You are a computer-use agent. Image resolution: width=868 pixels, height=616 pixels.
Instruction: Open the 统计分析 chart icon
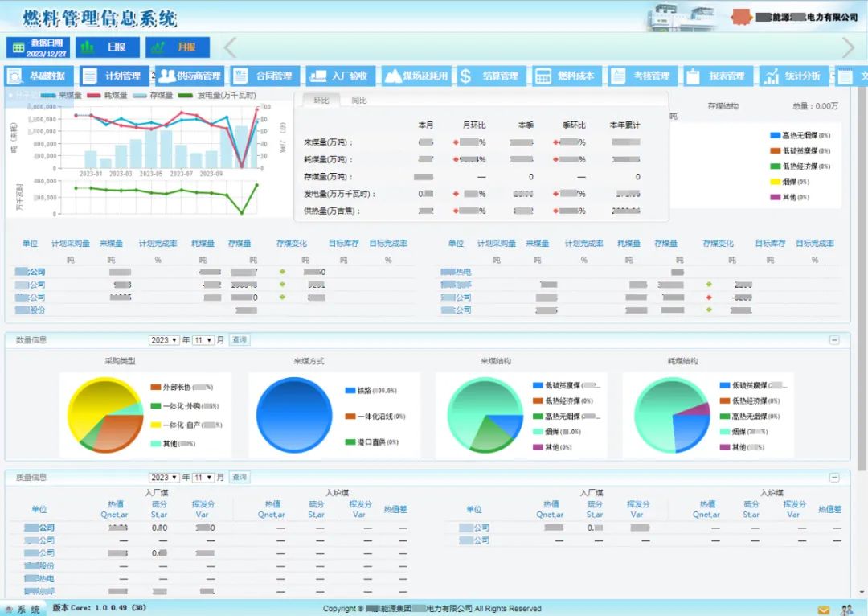771,76
